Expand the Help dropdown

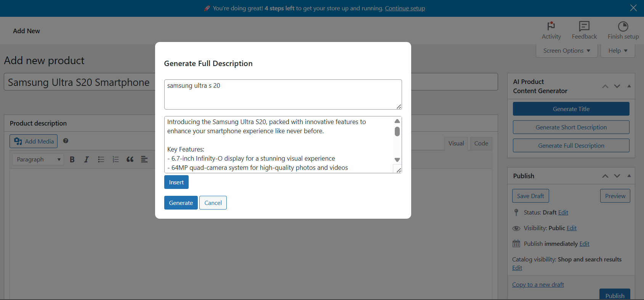(617, 51)
